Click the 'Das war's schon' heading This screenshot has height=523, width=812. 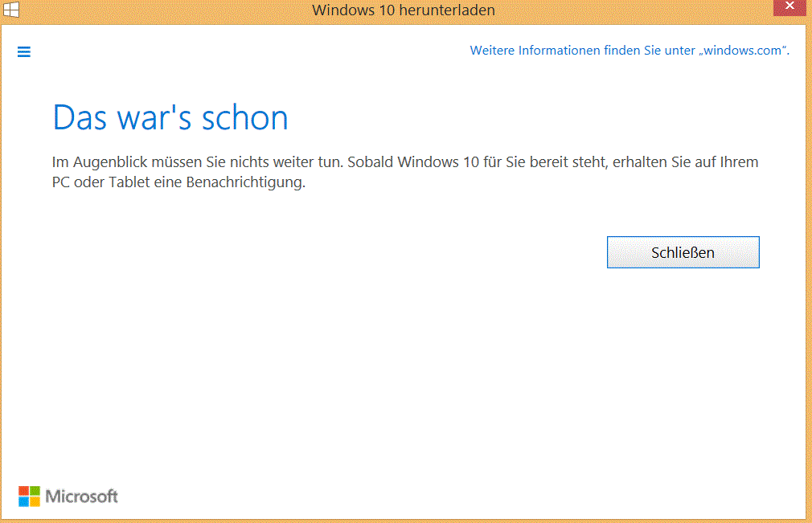coord(170,118)
